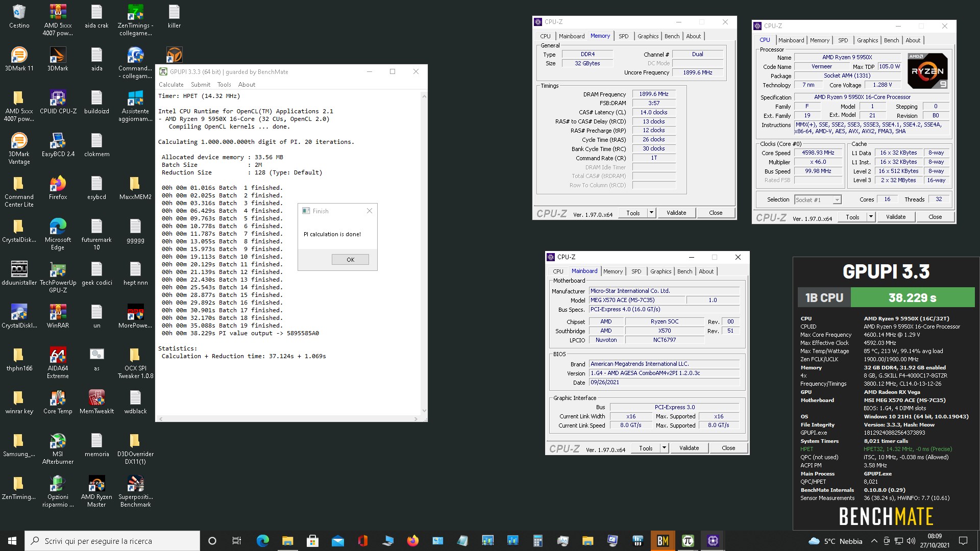Open Socket #1 selection dropdown
980x551 pixels.
[x=818, y=200]
